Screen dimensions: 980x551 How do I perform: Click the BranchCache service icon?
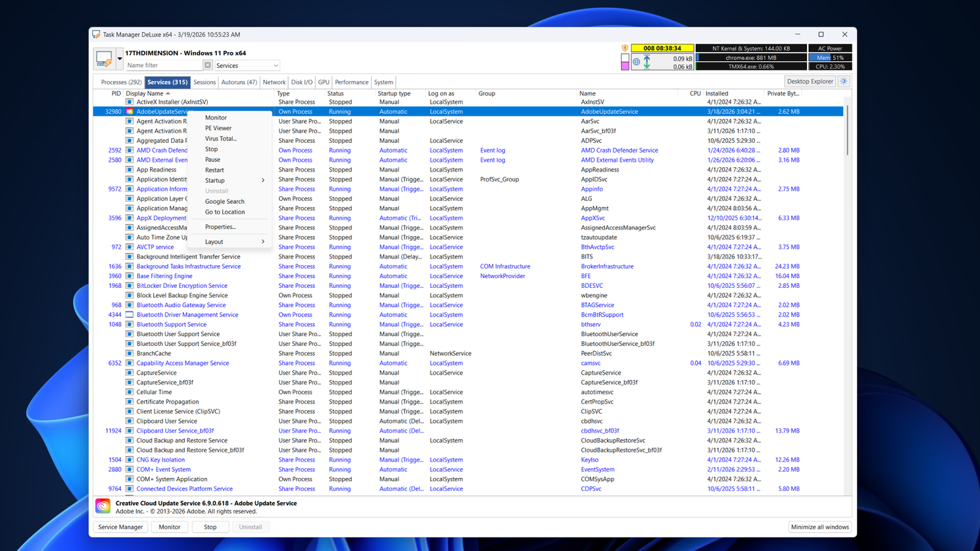[x=129, y=353]
